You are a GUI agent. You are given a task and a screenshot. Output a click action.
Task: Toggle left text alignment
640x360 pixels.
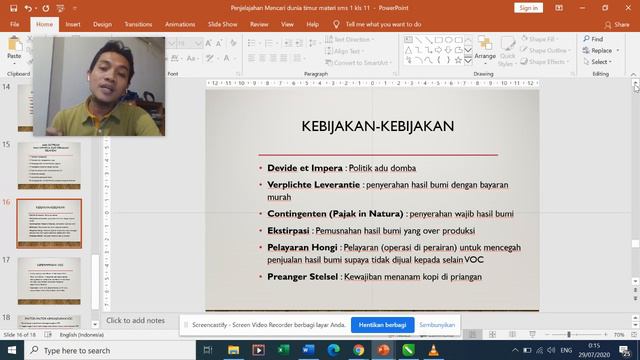point(252,58)
